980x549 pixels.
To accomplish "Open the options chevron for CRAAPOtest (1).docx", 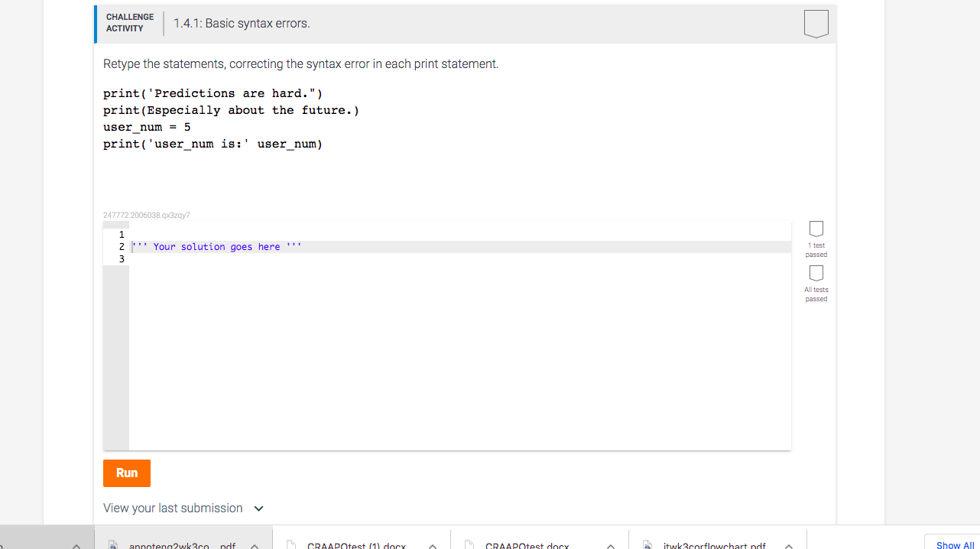I will 432,545.
